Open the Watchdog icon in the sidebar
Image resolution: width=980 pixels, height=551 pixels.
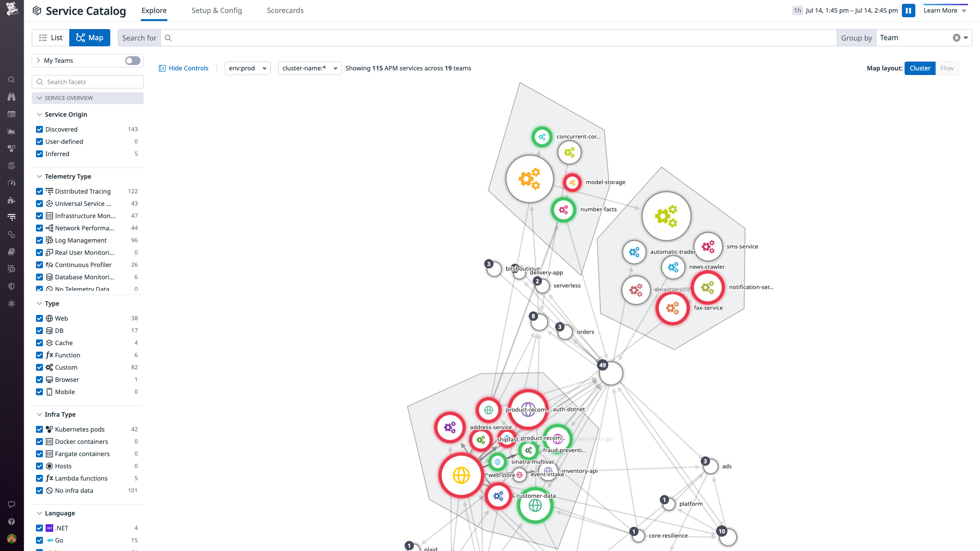[x=11, y=97]
